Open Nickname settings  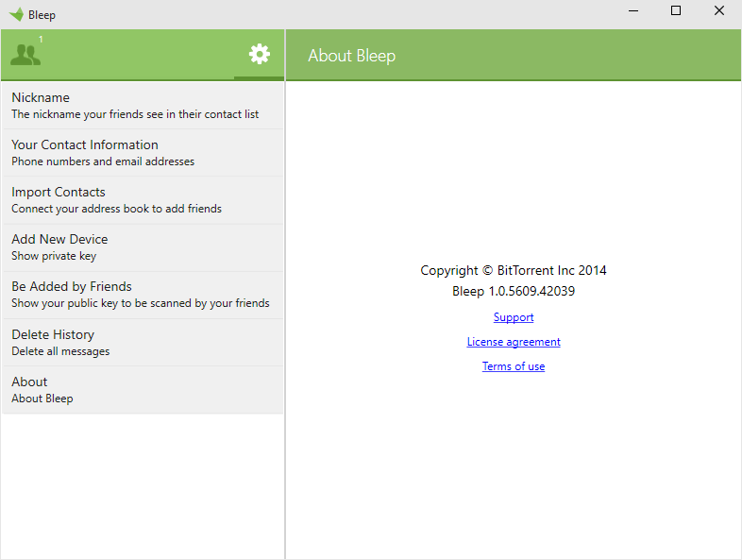point(143,106)
